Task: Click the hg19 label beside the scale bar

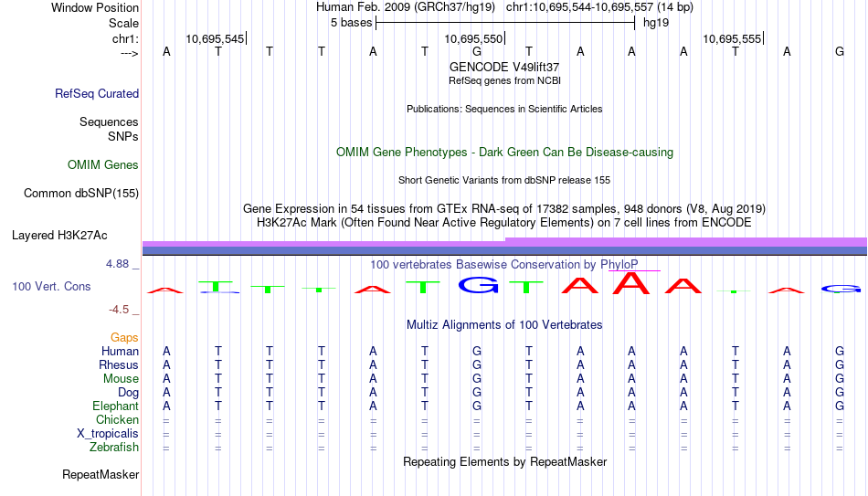Action: [x=656, y=23]
